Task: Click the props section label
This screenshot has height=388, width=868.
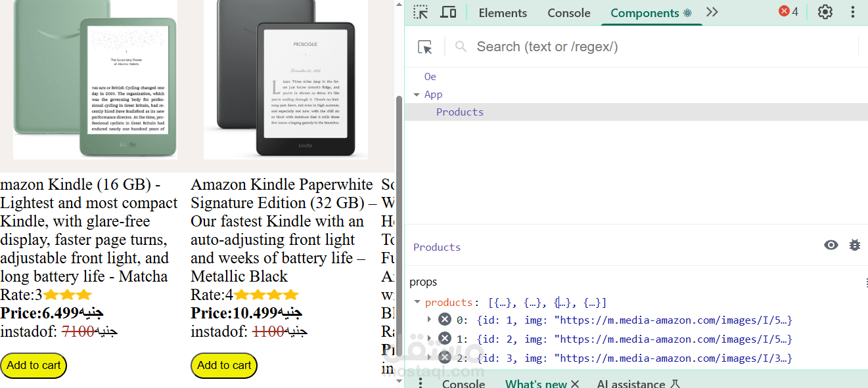Action: (x=423, y=282)
